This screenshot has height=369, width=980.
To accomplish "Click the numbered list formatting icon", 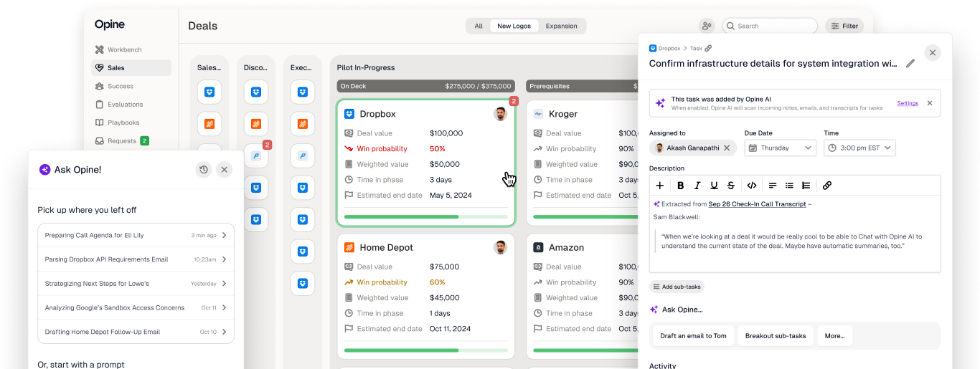I will [x=806, y=186].
